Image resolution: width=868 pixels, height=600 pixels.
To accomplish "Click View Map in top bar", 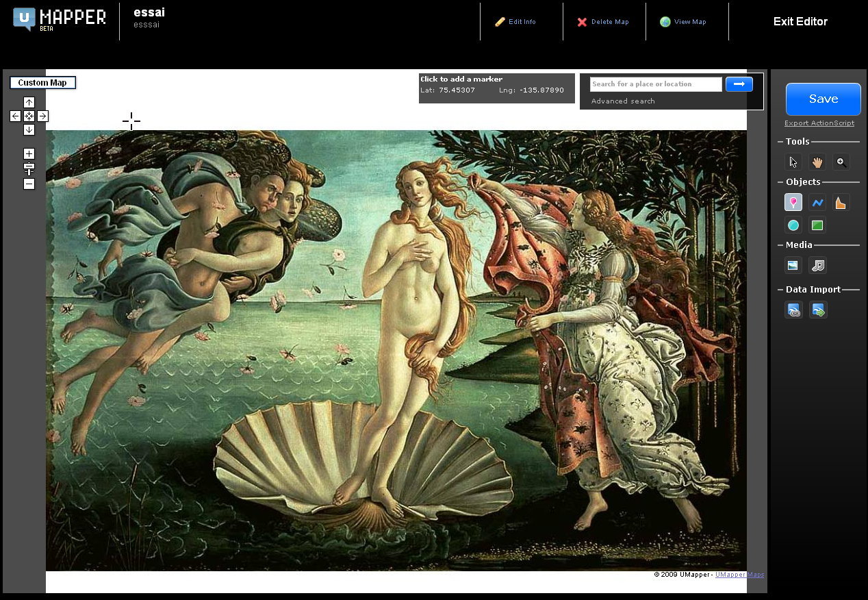I will point(683,22).
